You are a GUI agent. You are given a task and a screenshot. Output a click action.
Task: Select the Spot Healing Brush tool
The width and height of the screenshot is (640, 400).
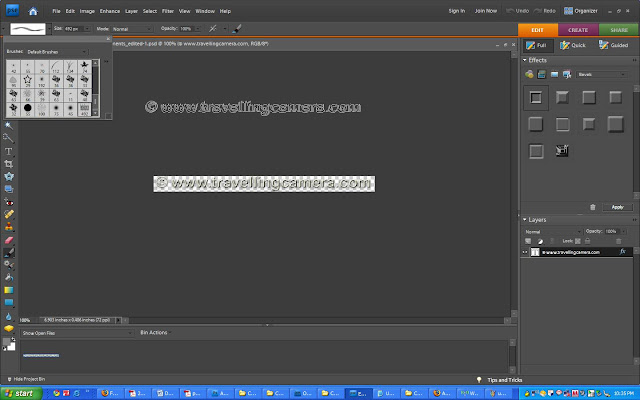(9, 214)
